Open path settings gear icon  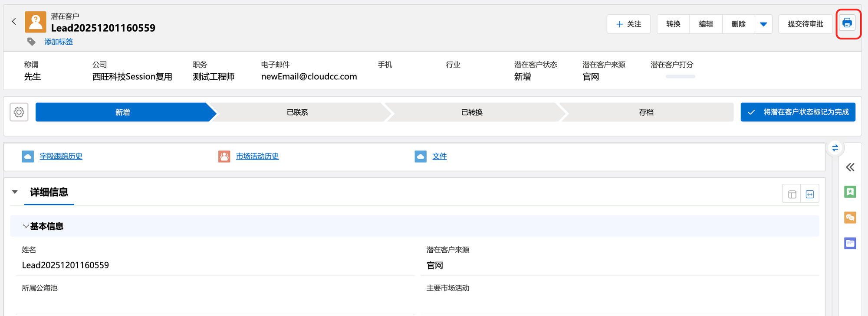click(19, 112)
